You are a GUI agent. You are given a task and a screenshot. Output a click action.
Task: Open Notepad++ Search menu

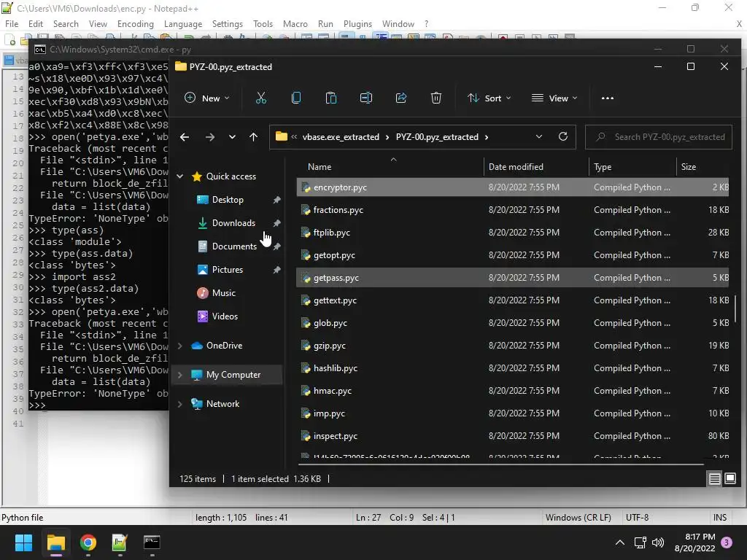coord(66,24)
